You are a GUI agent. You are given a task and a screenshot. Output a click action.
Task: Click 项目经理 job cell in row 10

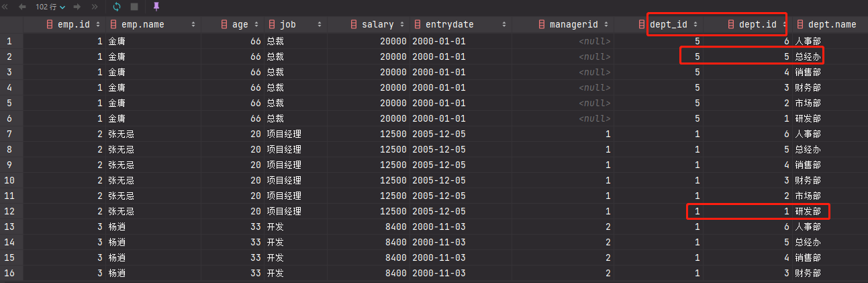click(x=295, y=180)
